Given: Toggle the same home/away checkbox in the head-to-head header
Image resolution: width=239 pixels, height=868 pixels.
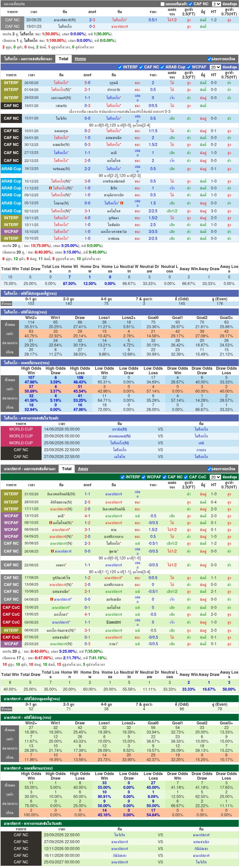Looking at the screenshot, I should click(x=162, y=4).
